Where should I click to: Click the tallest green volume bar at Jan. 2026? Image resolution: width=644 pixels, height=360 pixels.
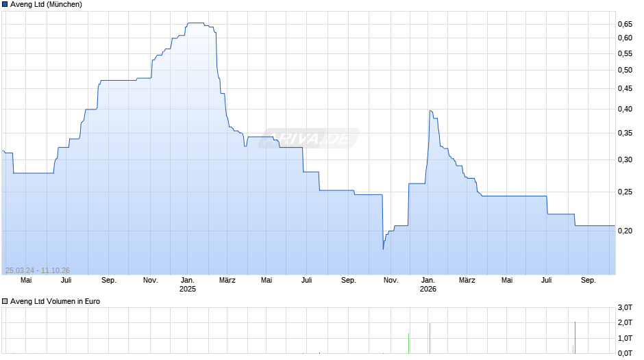[x=430, y=338]
